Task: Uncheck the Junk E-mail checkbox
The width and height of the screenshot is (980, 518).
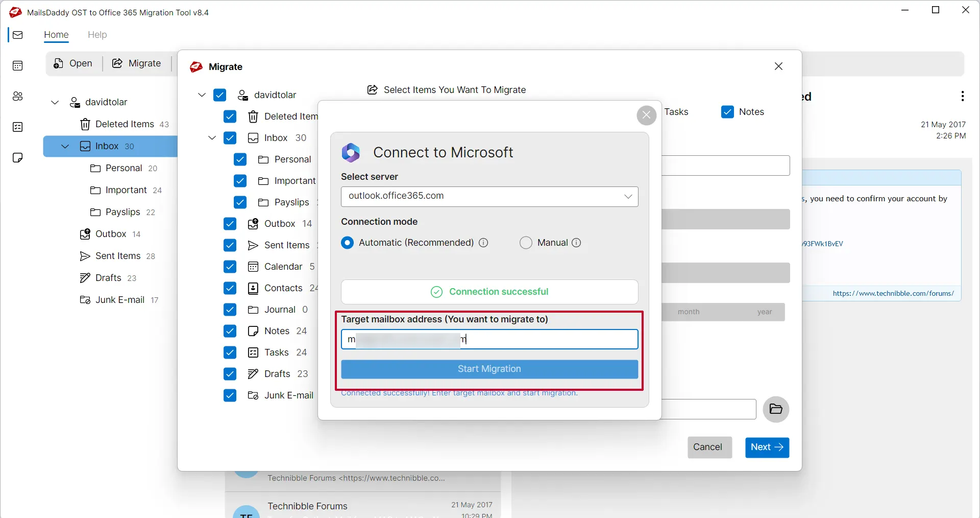Action: point(230,395)
